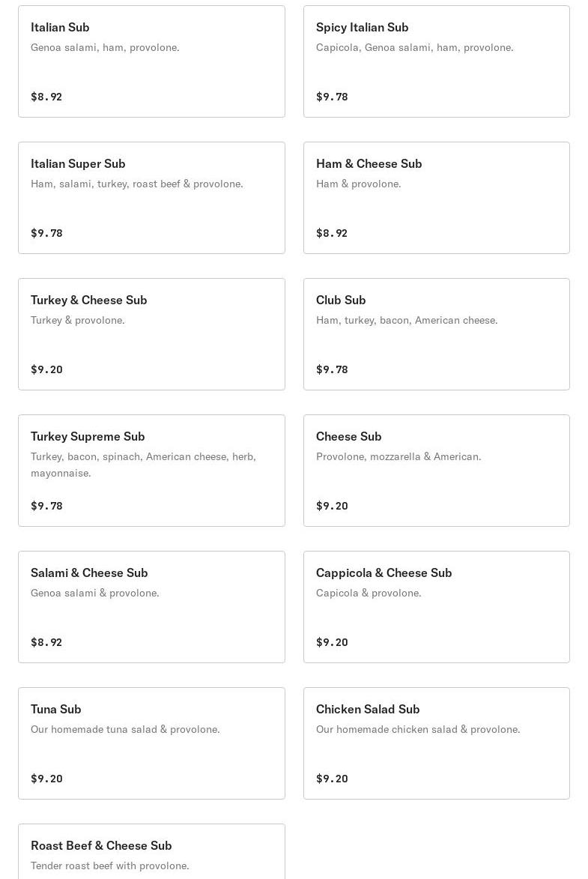The width and height of the screenshot is (588, 879).
Task: Pick the Turkey Supreme Sub card
Action: 151,471
